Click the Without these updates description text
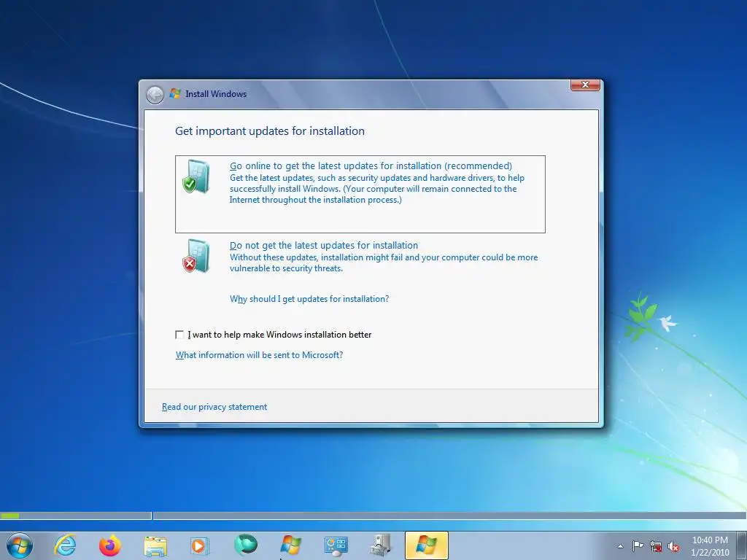Image resolution: width=747 pixels, height=560 pixels. pos(384,262)
